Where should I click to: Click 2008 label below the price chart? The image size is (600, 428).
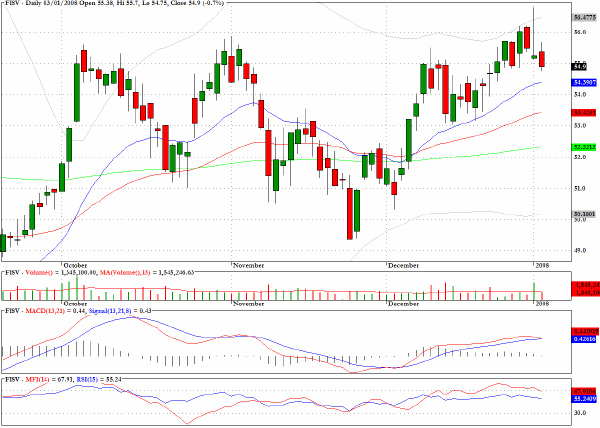[x=541, y=265]
